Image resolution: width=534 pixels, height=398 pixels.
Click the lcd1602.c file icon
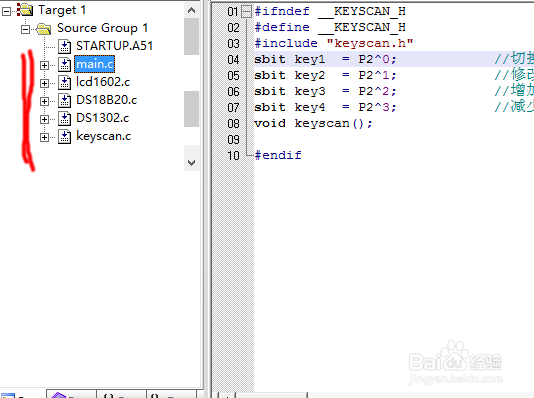(64, 83)
